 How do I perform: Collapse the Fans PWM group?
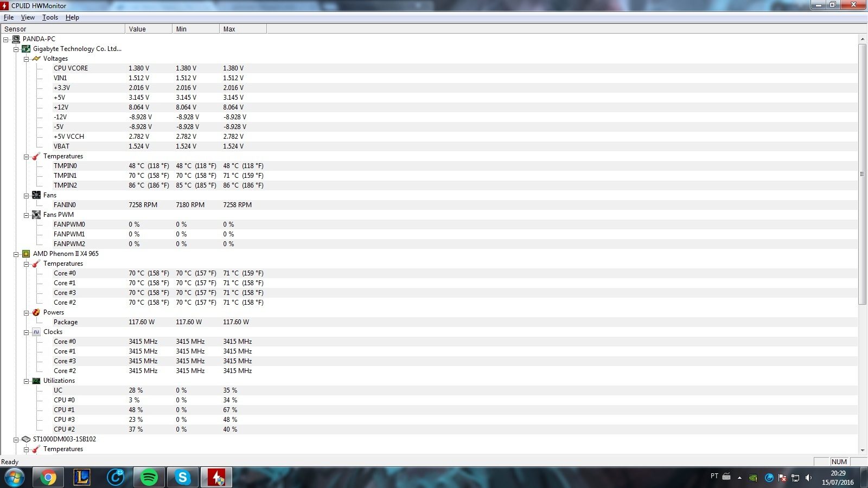26,215
